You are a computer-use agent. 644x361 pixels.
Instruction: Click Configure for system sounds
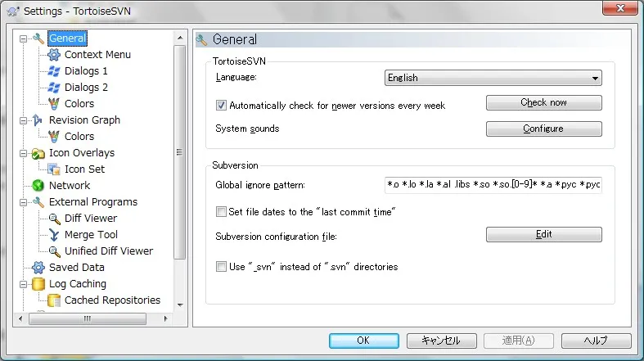[x=543, y=129]
